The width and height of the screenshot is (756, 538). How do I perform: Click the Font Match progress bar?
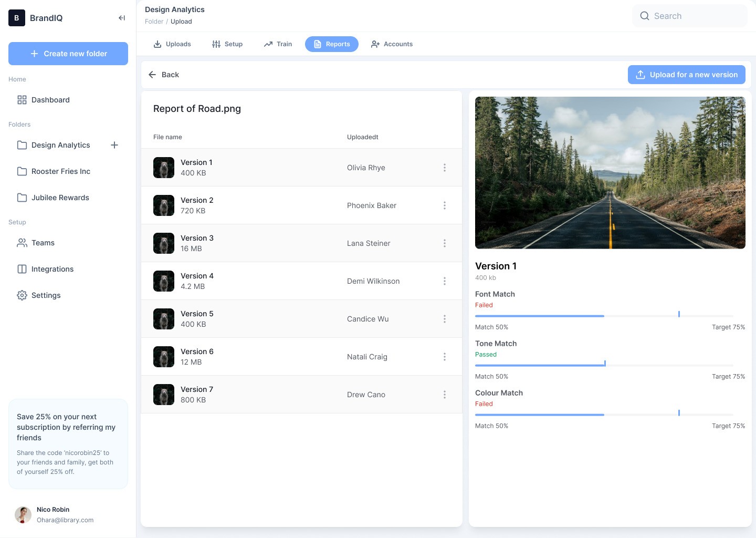click(604, 316)
